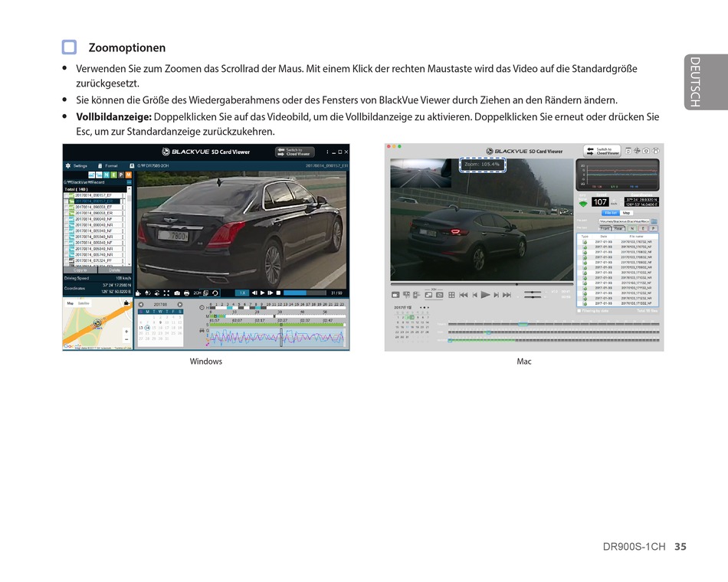Screen dimensions: 728x582
Task: Check the box for file 20170814_090058_EF
Action: pos(67,207)
